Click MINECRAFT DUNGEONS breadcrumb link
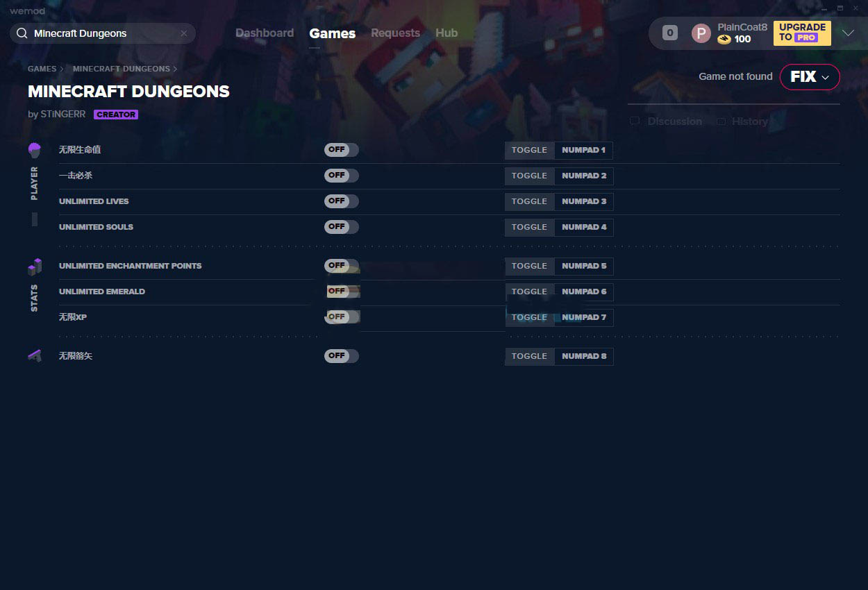The height and width of the screenshot is (590, 868). click(122, 69)
